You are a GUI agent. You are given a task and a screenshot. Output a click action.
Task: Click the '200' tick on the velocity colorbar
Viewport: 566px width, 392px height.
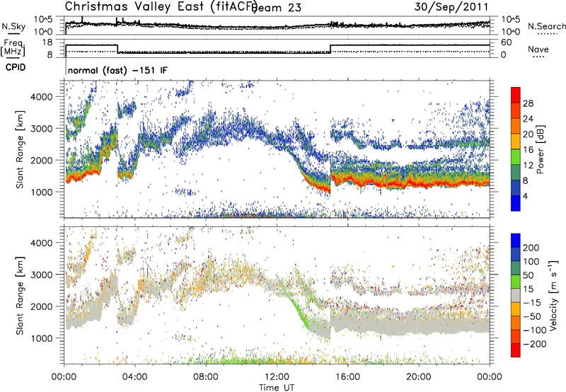click(531, 248)
